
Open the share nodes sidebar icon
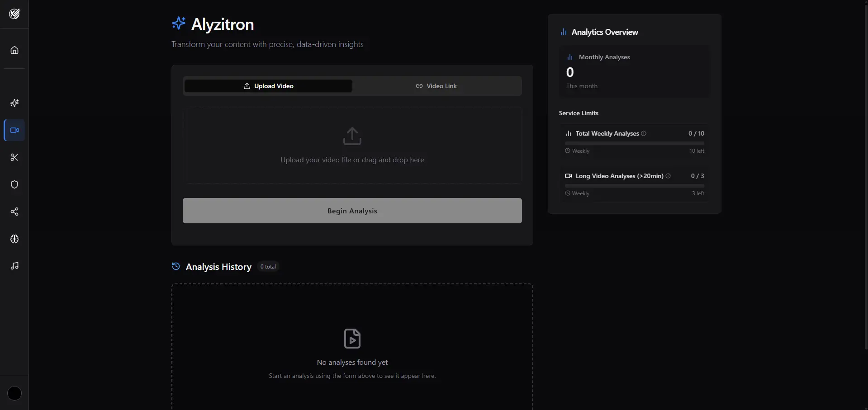pyautogui.click(x=14, y=212)
